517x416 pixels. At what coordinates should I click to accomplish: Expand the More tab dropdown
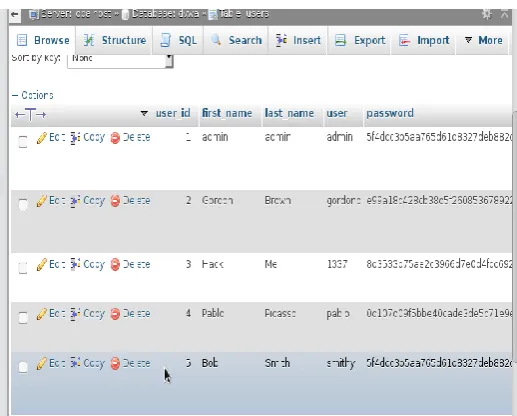pos(483,40)
